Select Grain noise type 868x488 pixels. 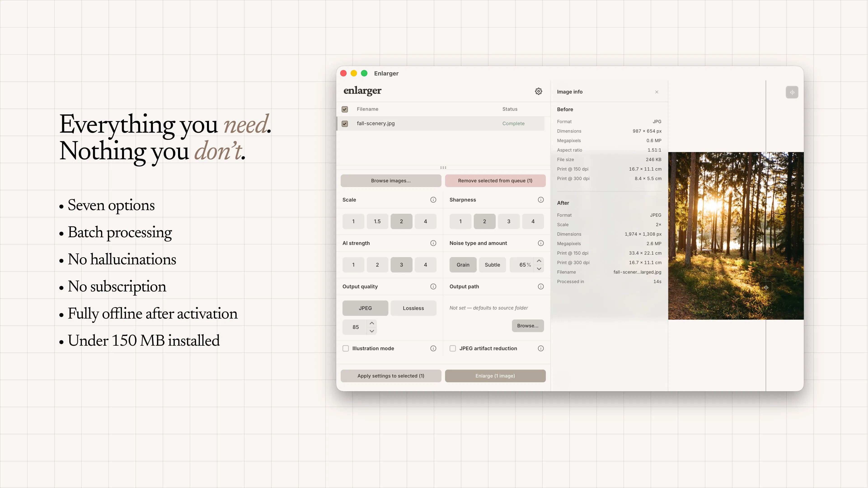click(x=463, y=265)
